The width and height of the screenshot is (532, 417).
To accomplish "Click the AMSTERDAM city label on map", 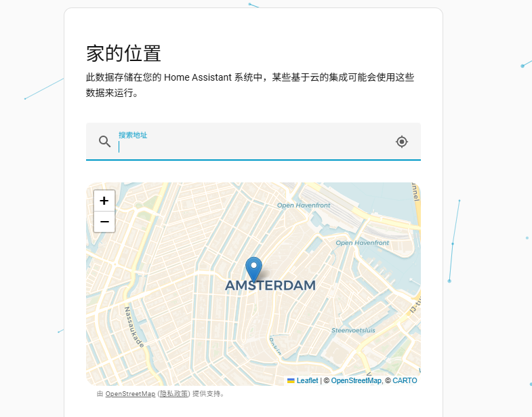I will (x=270, y=286).
